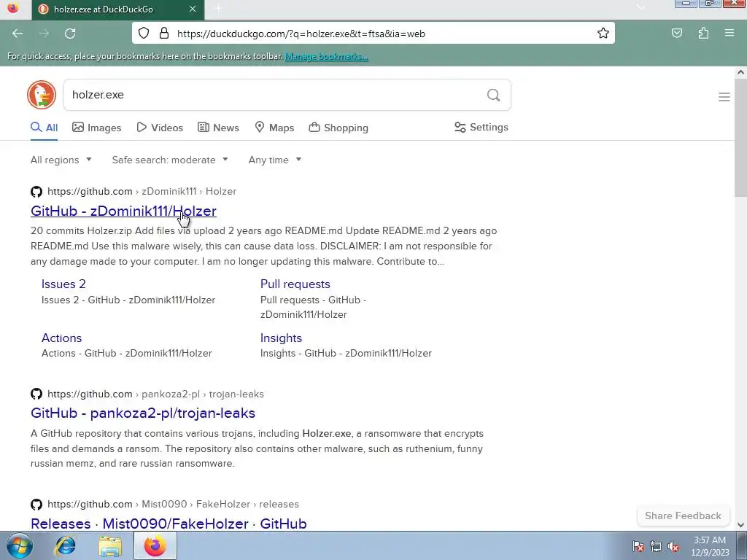The width and height of the screenshot is (747, 560).
Task: Open Windows Explorer folder taskbar icon
Action: point(110,545)
